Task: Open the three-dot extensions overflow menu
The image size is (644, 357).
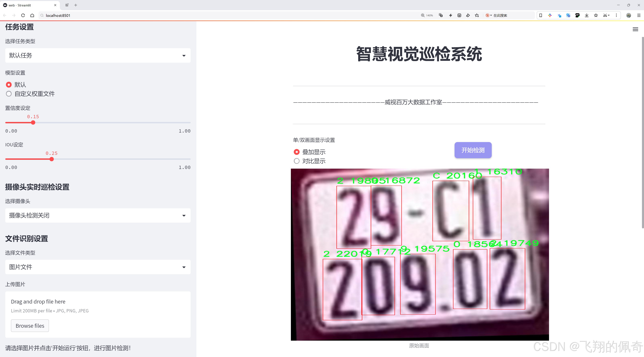Action: pos(616,15)
